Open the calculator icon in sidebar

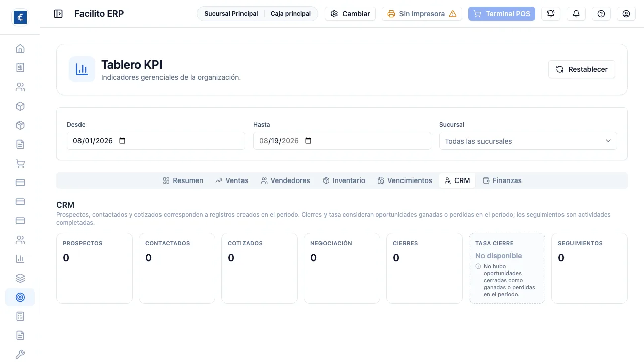pos(20,316)
